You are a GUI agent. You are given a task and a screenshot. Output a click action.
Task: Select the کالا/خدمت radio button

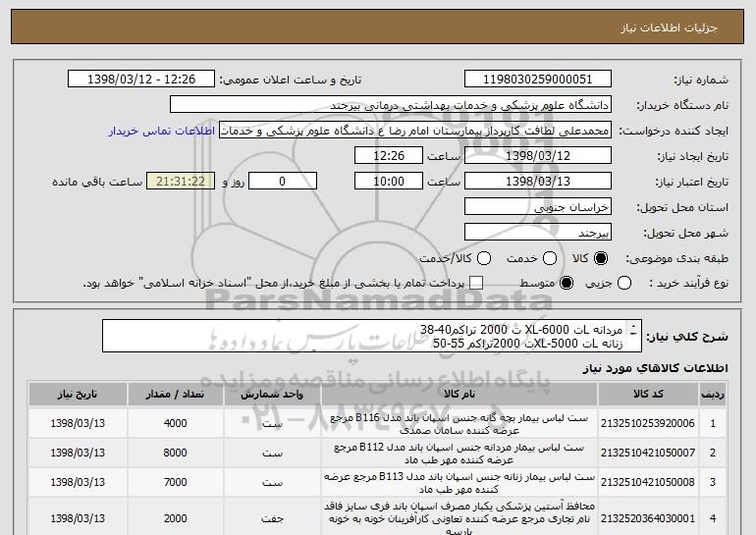[484, 259]
